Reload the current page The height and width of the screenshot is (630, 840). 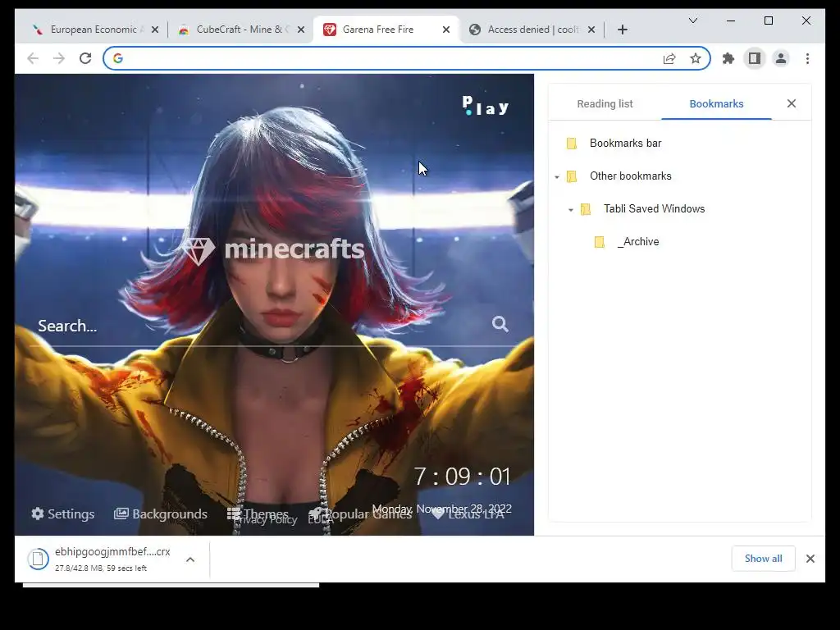point(85,58)
